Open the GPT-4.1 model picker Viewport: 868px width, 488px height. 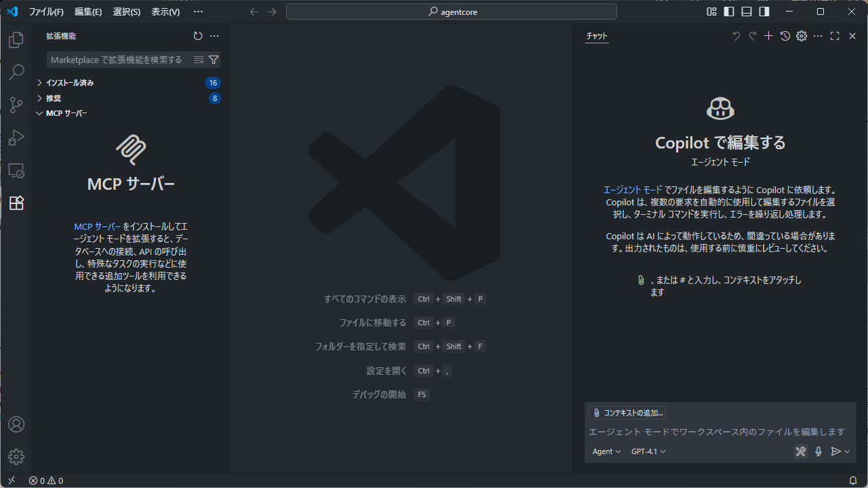point(648,451)
